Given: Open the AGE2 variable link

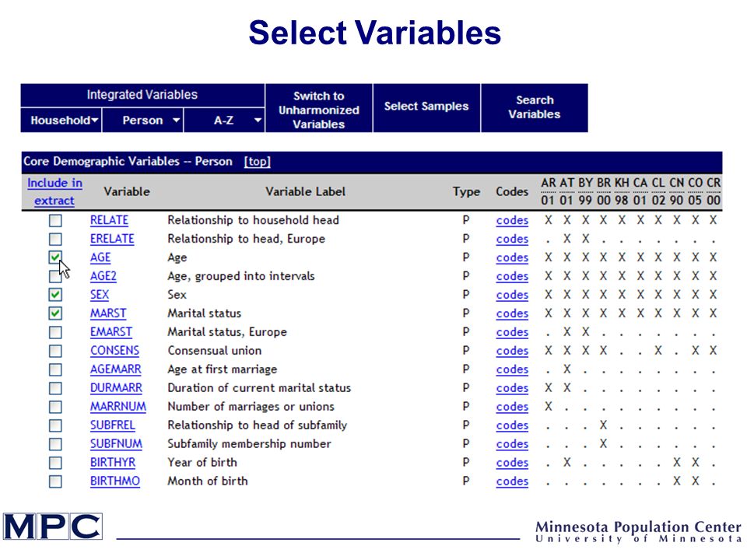Looking at the screenshot, I should 103,276.
